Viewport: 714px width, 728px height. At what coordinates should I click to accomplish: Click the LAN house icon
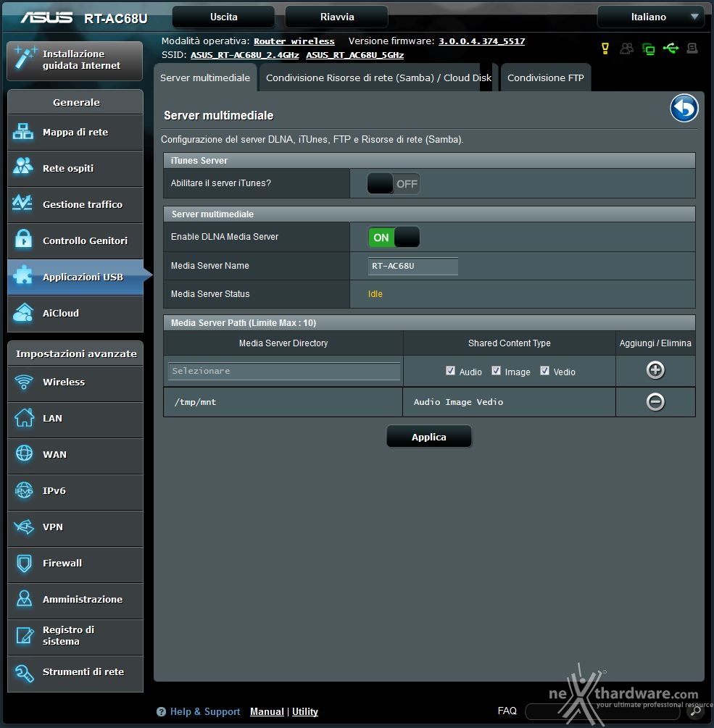24,417
